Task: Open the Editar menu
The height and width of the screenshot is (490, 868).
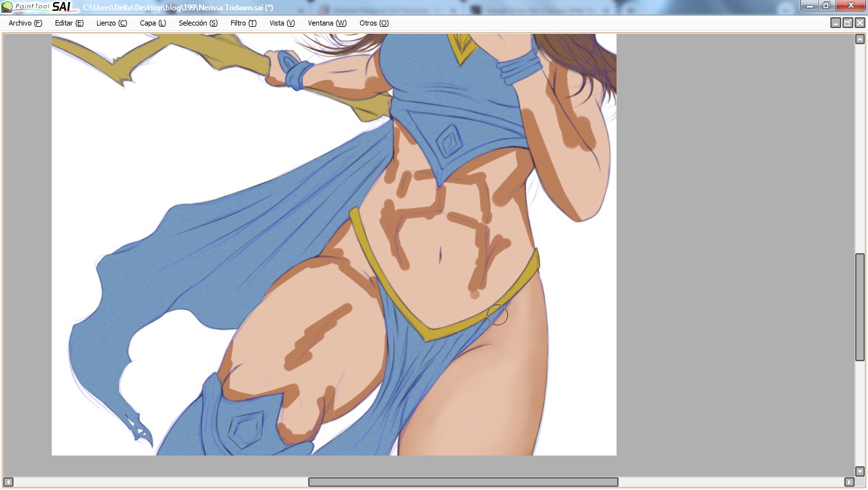Action: pyautogui.click(x=69, y=23)
